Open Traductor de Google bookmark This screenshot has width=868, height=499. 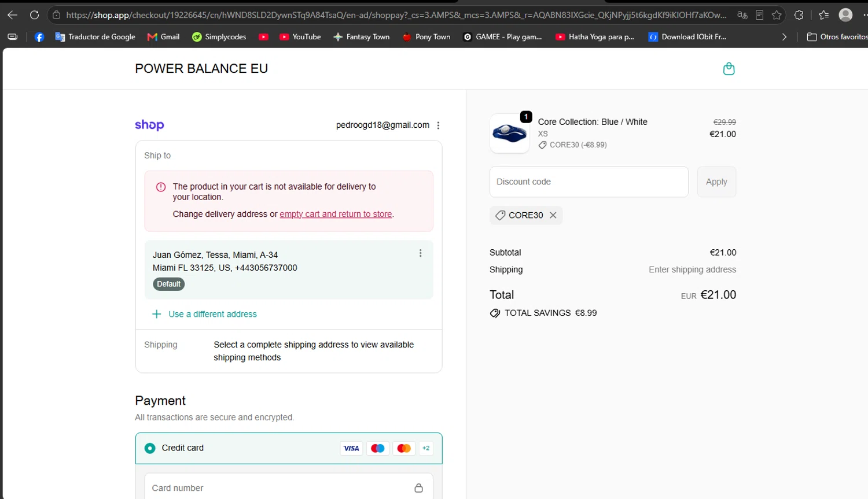point(95,37)
